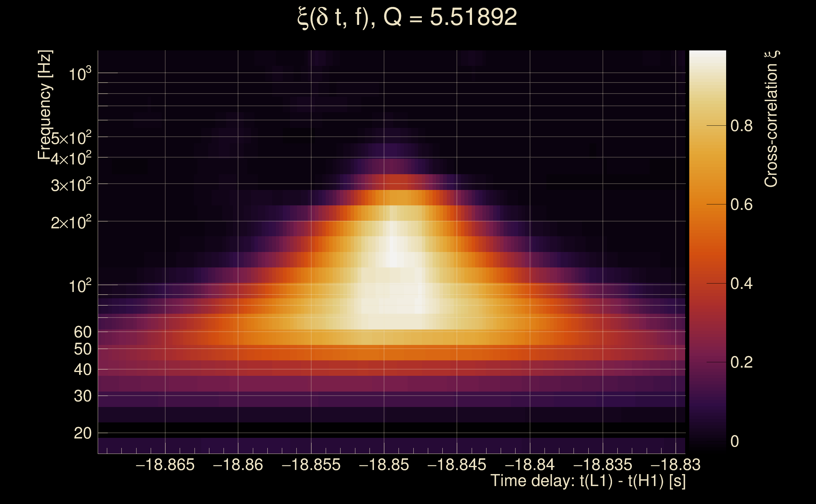Click the 0.6 label on the colorbar
816x504 pixels.
click(x=741, y=205)
